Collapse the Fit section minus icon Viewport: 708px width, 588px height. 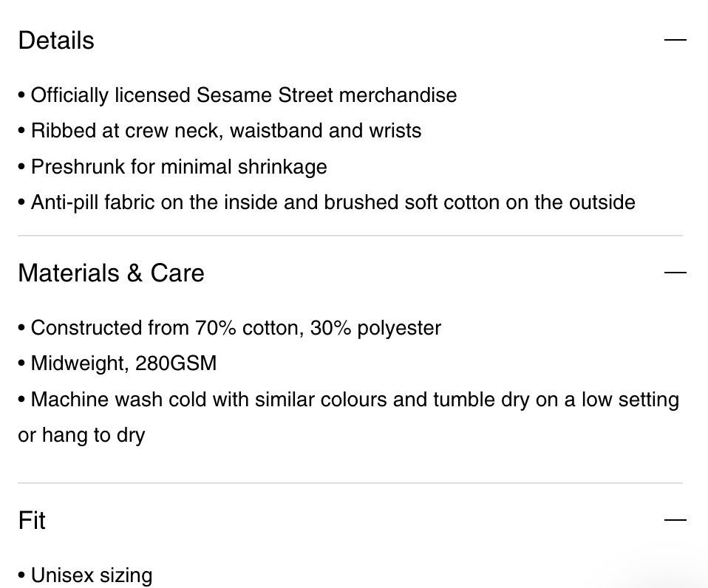point(675,520)
